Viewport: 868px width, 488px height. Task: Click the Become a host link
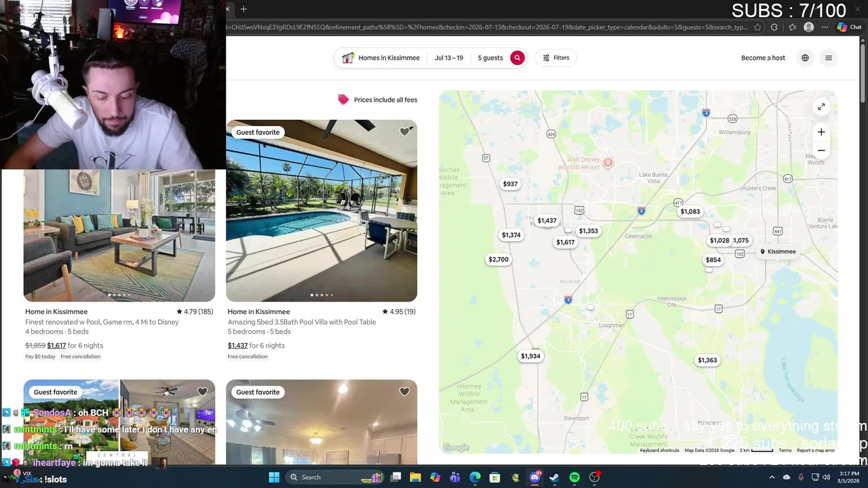click(x=763, y=58)
